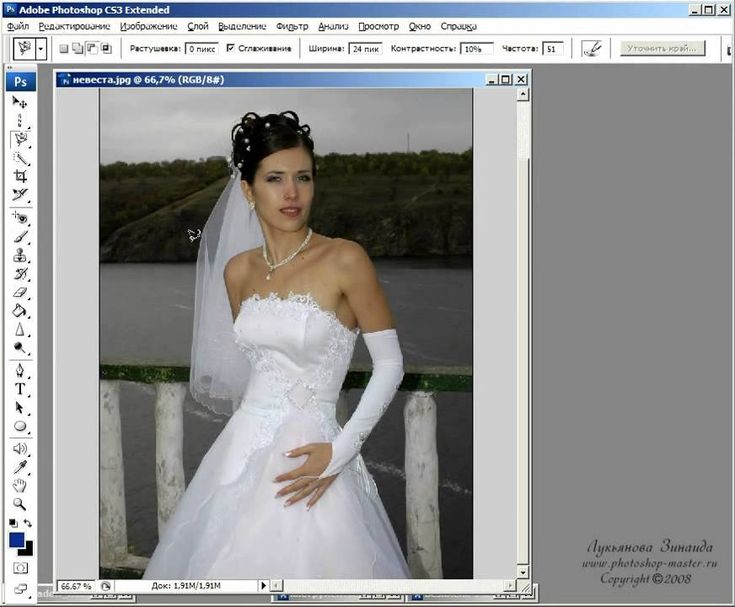The height and width of the screenshot is (607, 735).
Task: Open the Окно menu
Action: pos(420,26)
